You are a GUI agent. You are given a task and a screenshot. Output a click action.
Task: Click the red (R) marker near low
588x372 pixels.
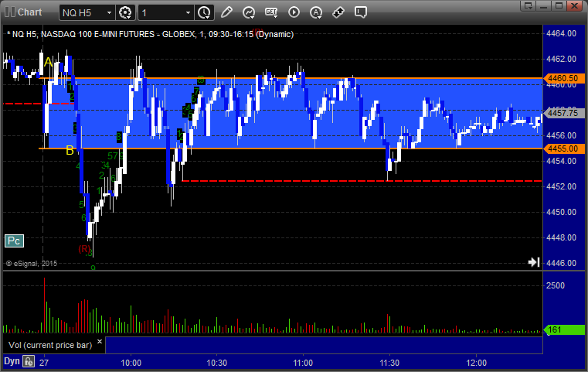coord(84,249)
